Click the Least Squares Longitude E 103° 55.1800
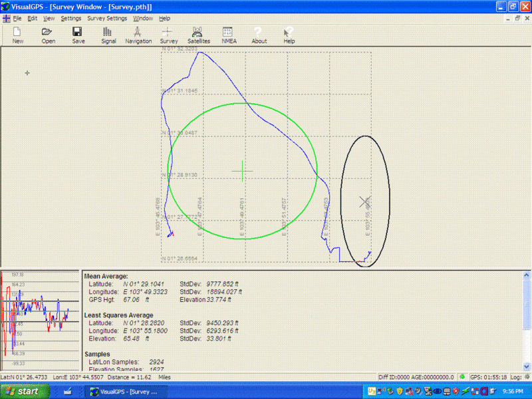Image resolution: width=532 pixels, height=399 pixels. click(x=145, y=331)
